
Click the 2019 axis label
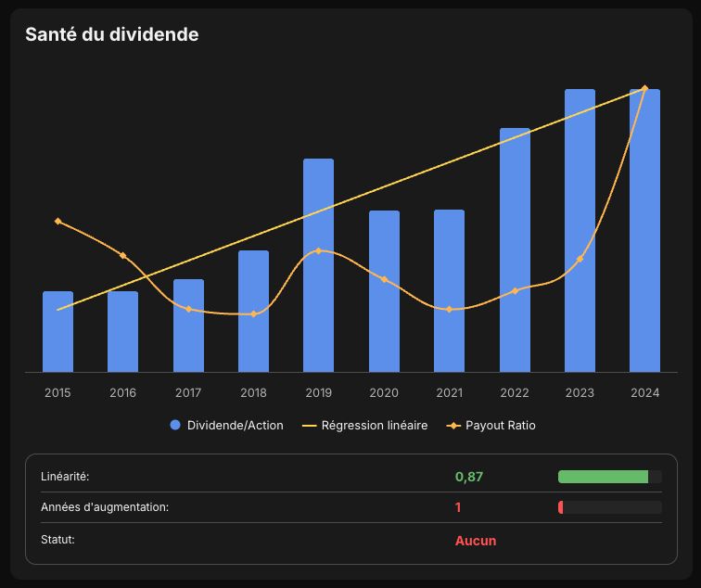(x=318, y=392)
